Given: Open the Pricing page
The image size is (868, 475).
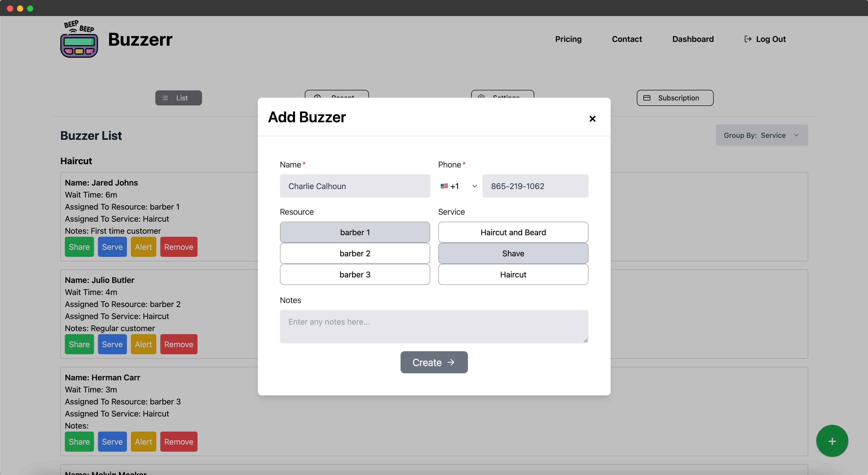Looking at the screenshot, I should (x=568, y=39).
